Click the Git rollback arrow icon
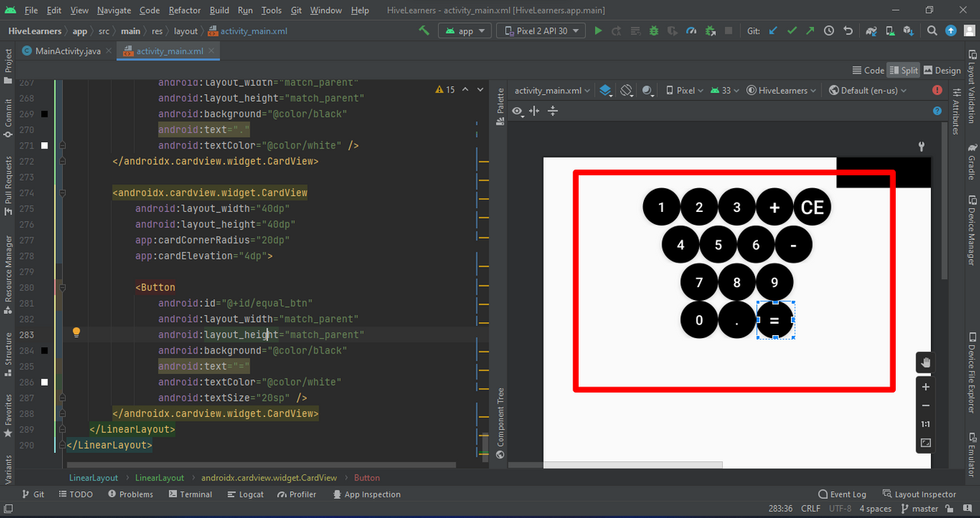This screenshot has height=518, width=980. click(x=848, y=31)
